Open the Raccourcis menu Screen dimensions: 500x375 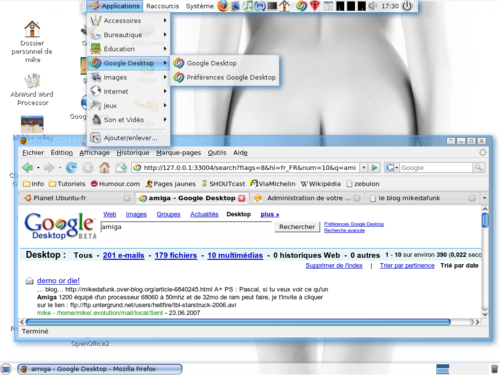[x=163, y=6]
